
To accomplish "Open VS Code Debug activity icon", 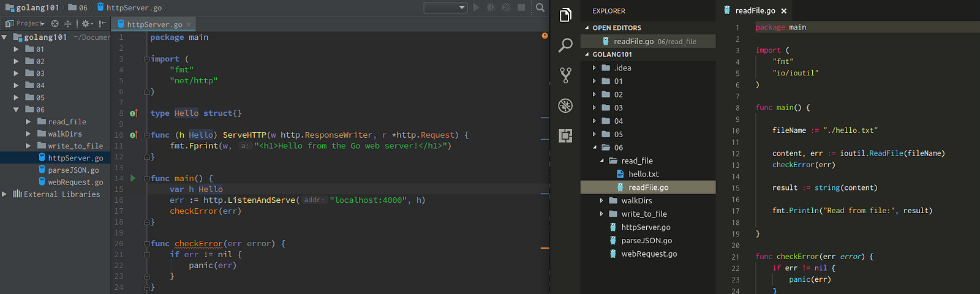I will coord(565,105).
